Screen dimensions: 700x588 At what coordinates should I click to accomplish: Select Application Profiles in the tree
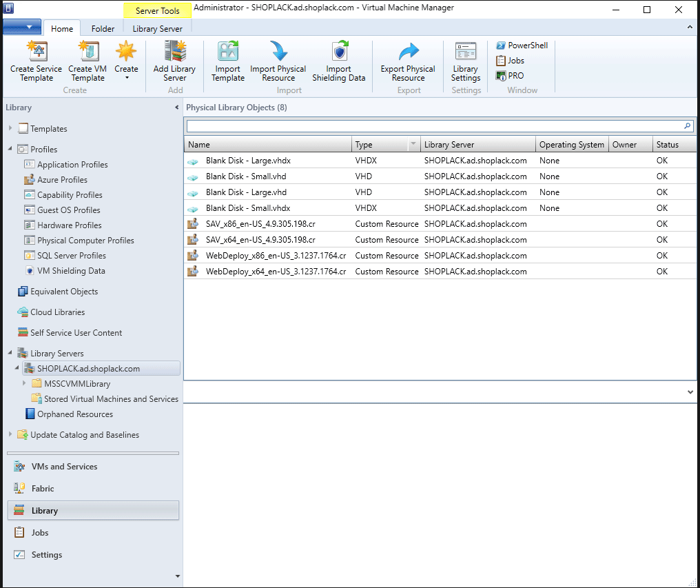66,165
